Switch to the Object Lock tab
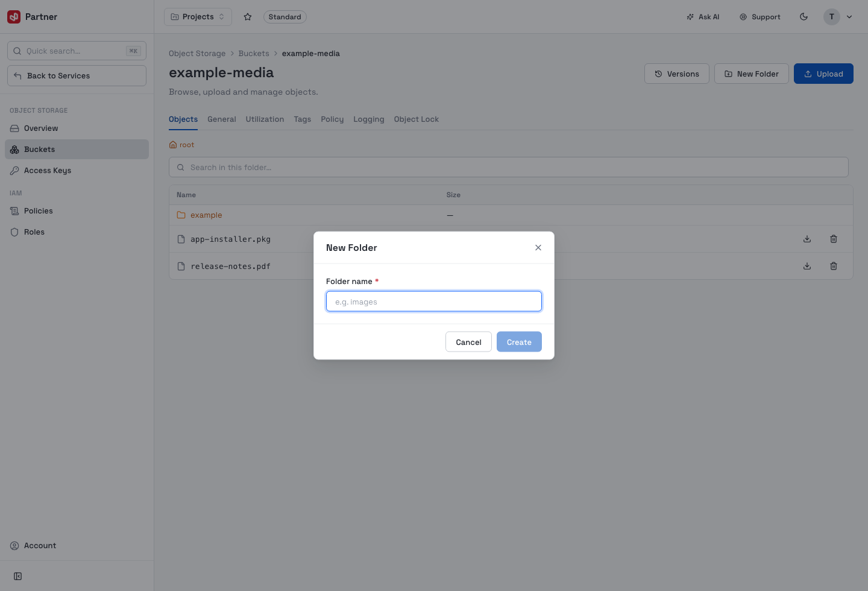 tap(417, 119)
